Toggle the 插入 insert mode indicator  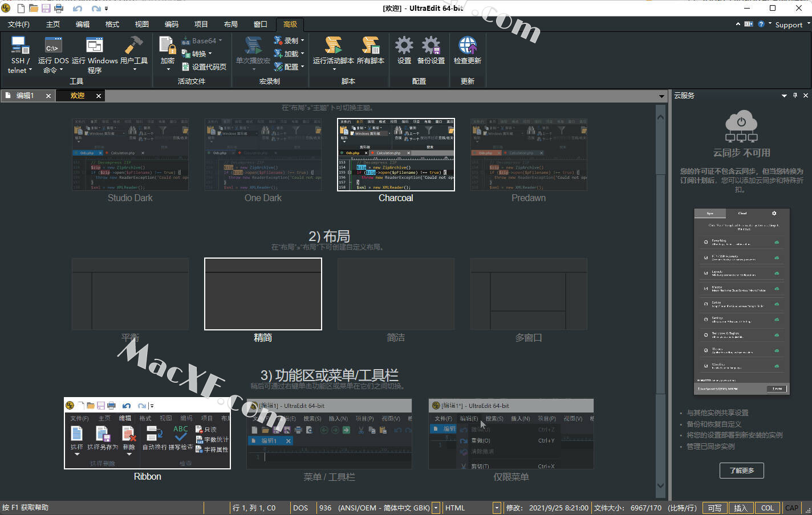(x=740, y=508)
